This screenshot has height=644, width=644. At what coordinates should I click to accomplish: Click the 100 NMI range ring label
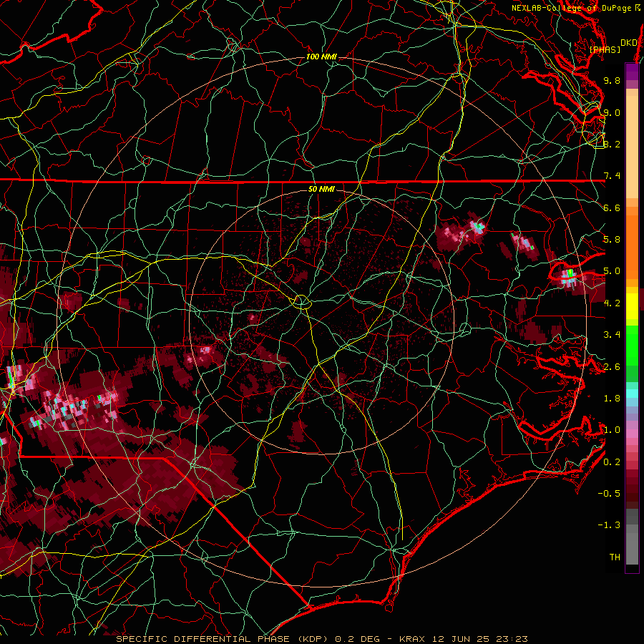[321, 57]
